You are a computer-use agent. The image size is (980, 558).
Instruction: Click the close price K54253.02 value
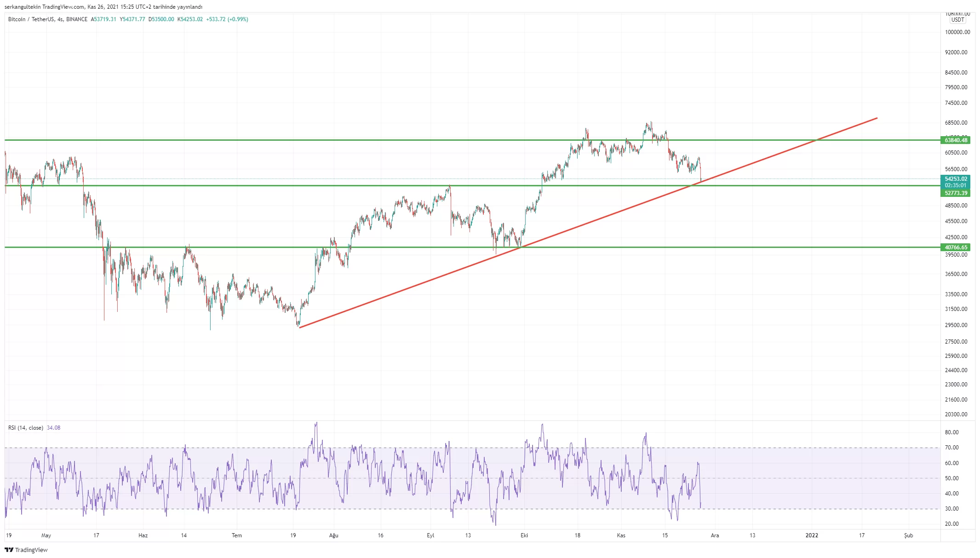tap(190, 19)
